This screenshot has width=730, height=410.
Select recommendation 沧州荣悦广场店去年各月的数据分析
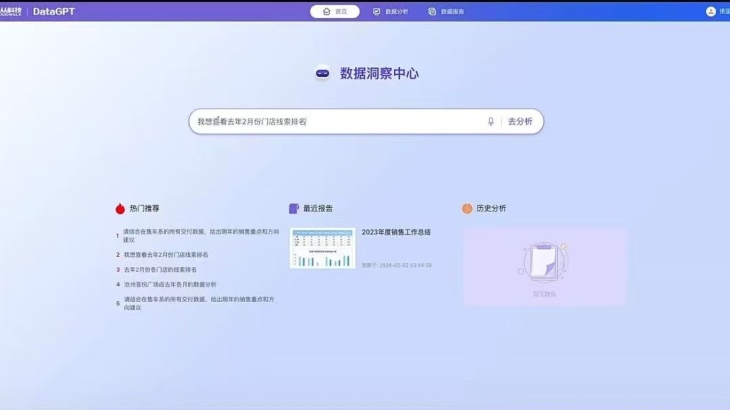pyautogui.click(x=169, y=284)
